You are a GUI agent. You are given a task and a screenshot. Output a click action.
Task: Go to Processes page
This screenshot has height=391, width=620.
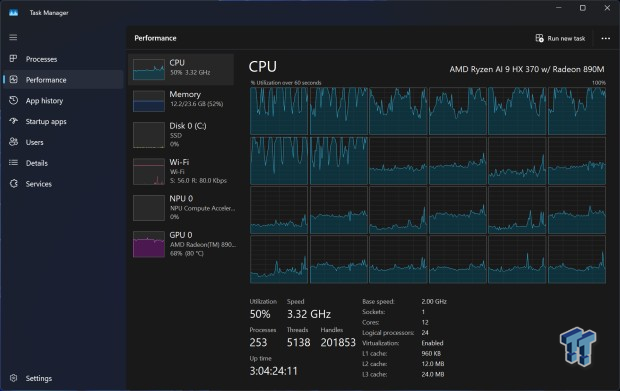point(41,59)
